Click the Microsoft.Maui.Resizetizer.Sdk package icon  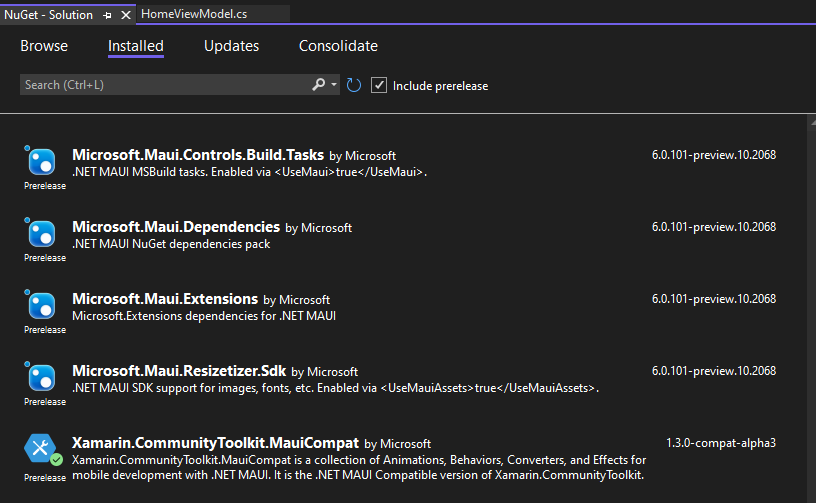[x=41, y=377]
